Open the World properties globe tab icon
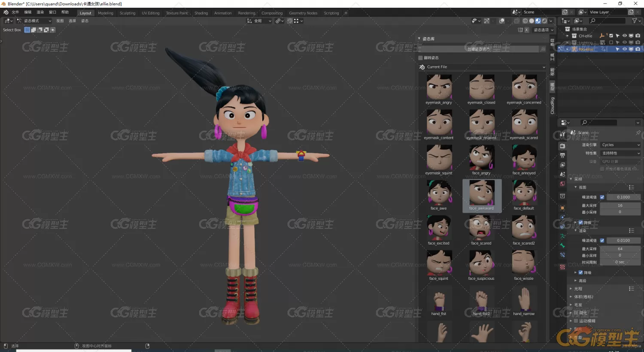The height and width of the screenshot is (352, 644). coord(562,184)
